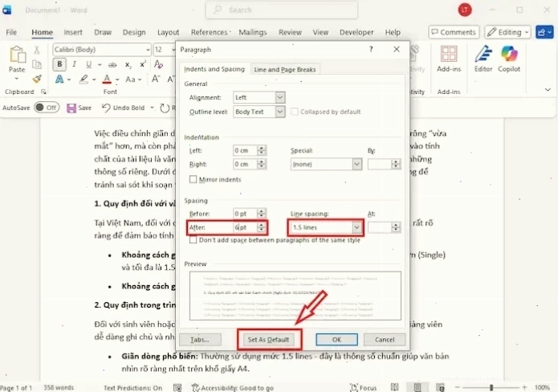Click the Right indentation stepper arrows

pos(262,164)
